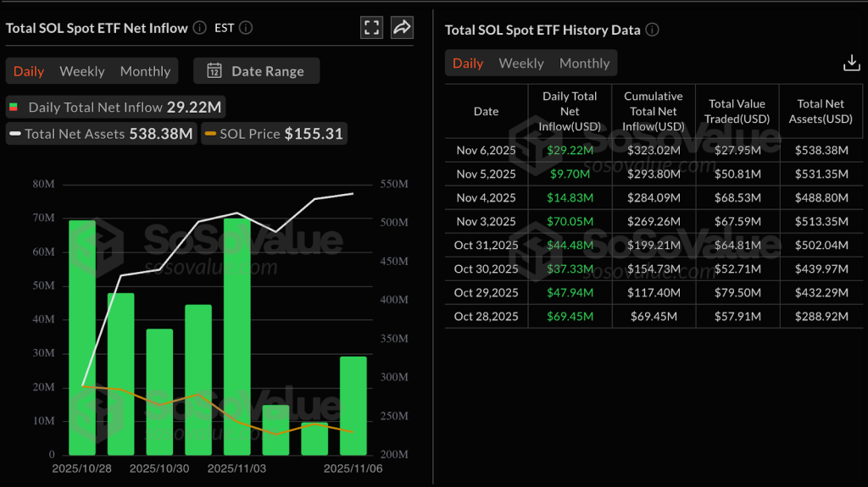Share the SOL Spot ETF Net Inflow chart
This screenshot has width=868, height=487.
402,28
